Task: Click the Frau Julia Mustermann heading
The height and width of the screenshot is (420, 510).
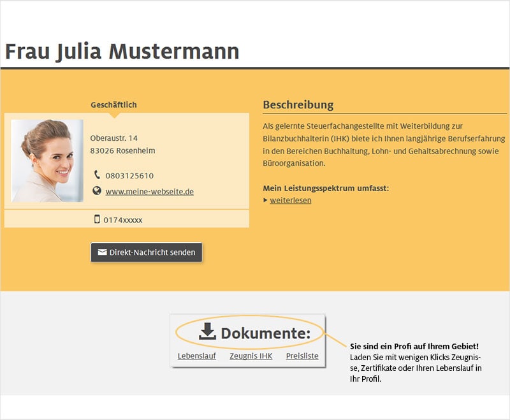Action: click(122, 51)
